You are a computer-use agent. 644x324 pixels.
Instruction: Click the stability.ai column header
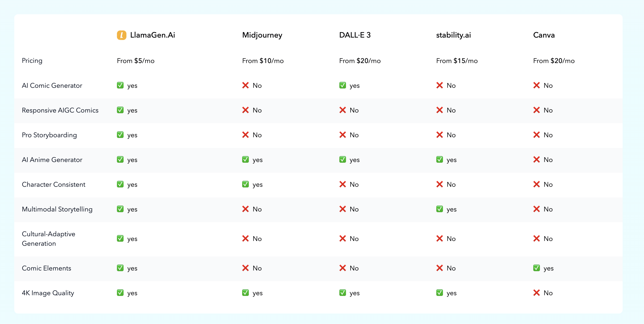tap(453, 35)
